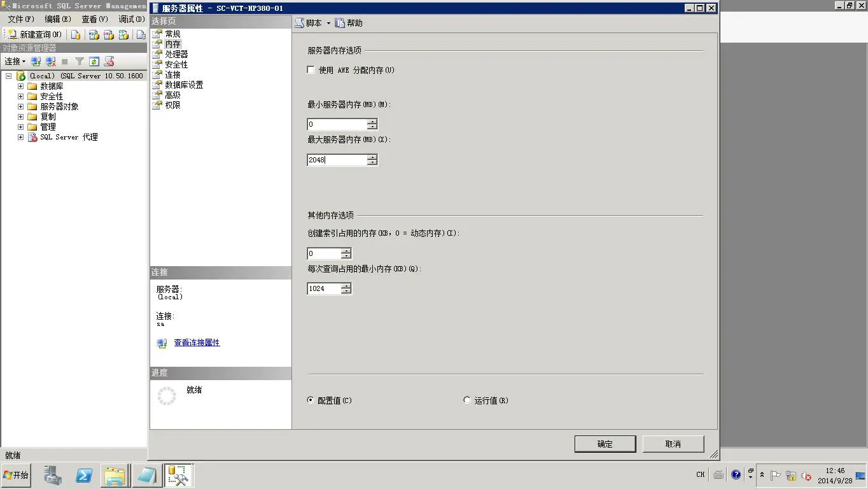Open the 脚本 dropdown arrow

coord(328,23)
